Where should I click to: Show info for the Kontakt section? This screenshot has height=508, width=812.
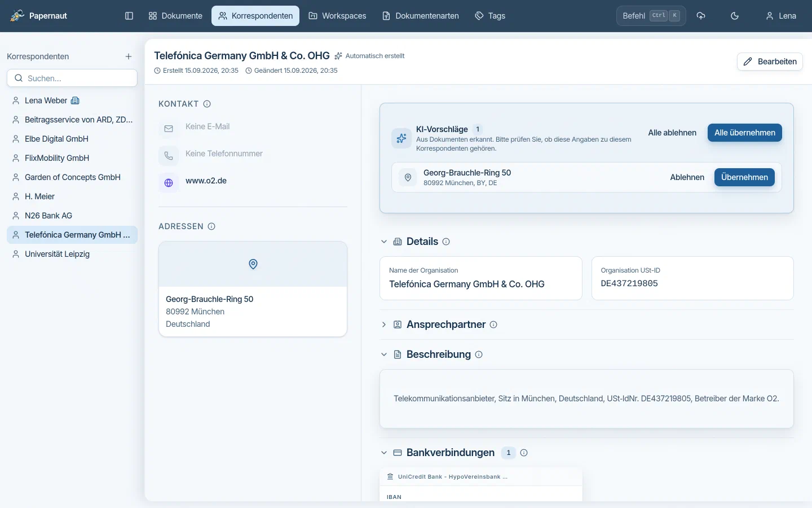tap(207, 104)
